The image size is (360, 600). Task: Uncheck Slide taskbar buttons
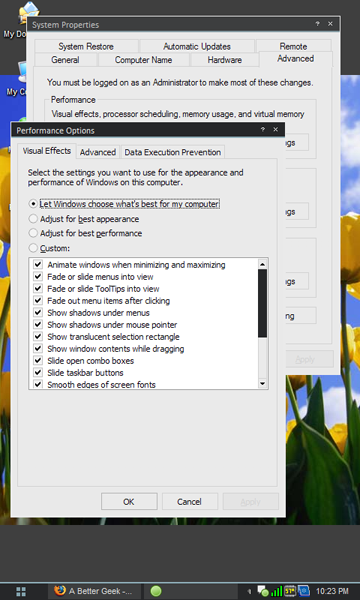38,372
